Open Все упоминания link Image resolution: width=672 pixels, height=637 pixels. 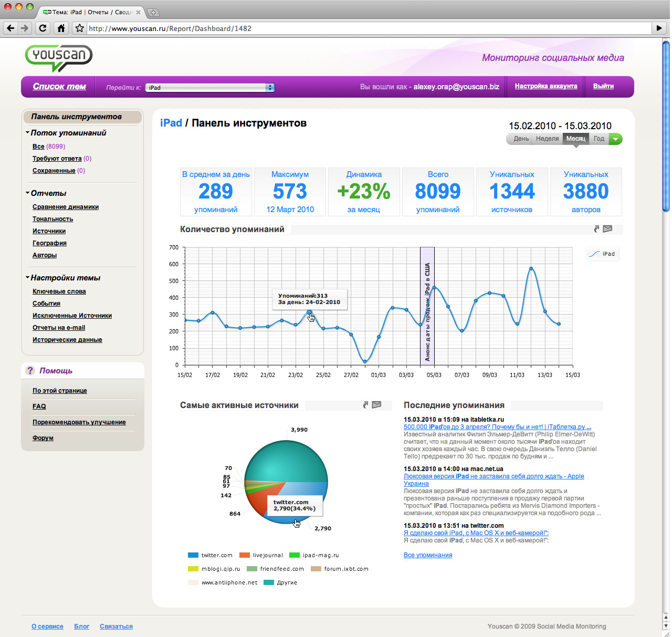pyautogui.click(x=428, y=555)
